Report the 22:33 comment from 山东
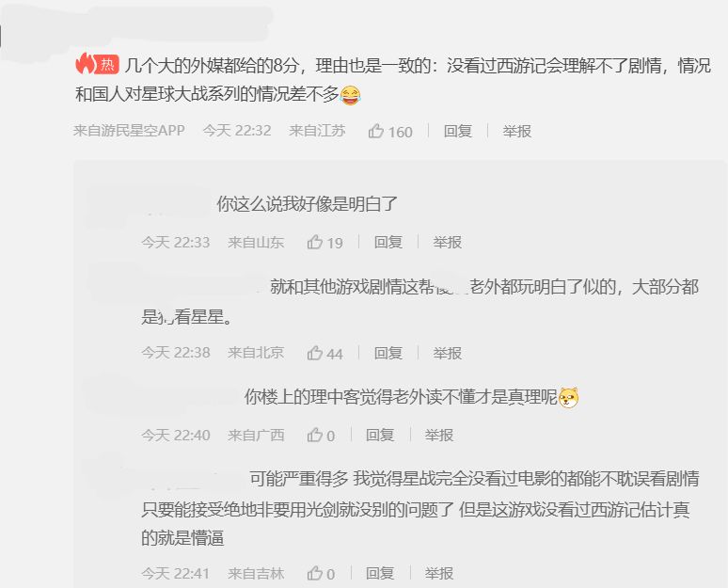Image resolution: width=728 pixels, height=588 pixels. pos(447,242)
